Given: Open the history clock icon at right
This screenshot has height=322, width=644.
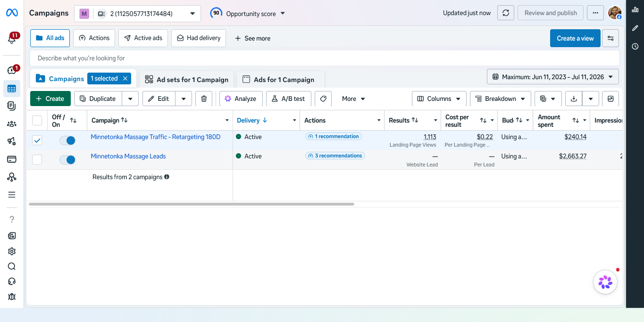Looking at the screenshot, I should (x=635, y=46).
